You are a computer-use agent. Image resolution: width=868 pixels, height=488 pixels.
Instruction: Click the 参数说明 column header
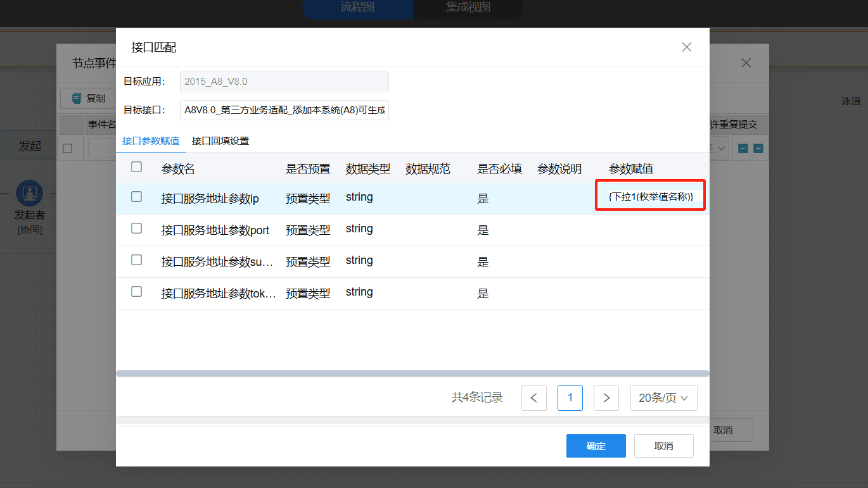(x=559, y=169)
